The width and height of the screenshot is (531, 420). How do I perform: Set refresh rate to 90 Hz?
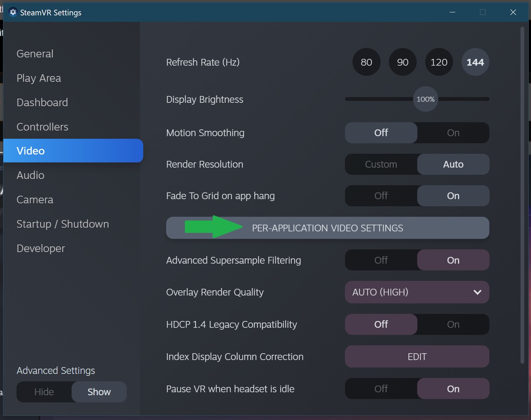click(x=403, y=62)
